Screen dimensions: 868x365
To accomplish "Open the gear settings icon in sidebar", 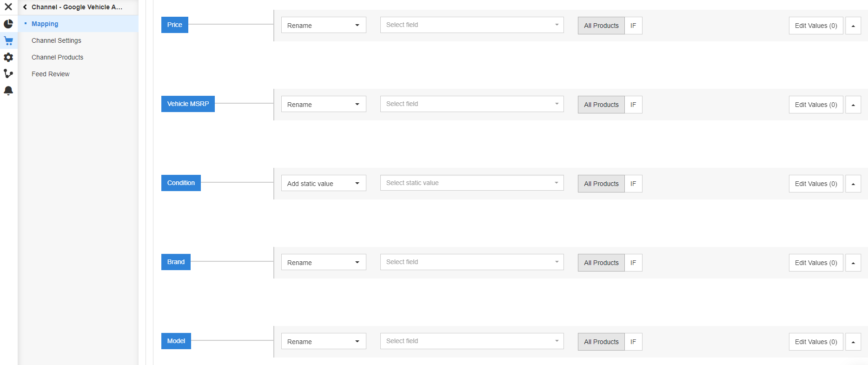I will coord(8,57).
